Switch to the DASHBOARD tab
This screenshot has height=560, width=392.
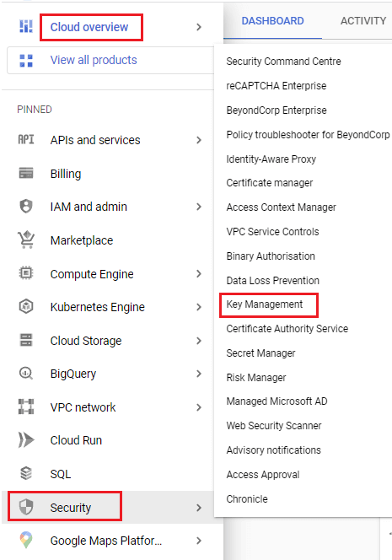[273, 21]
